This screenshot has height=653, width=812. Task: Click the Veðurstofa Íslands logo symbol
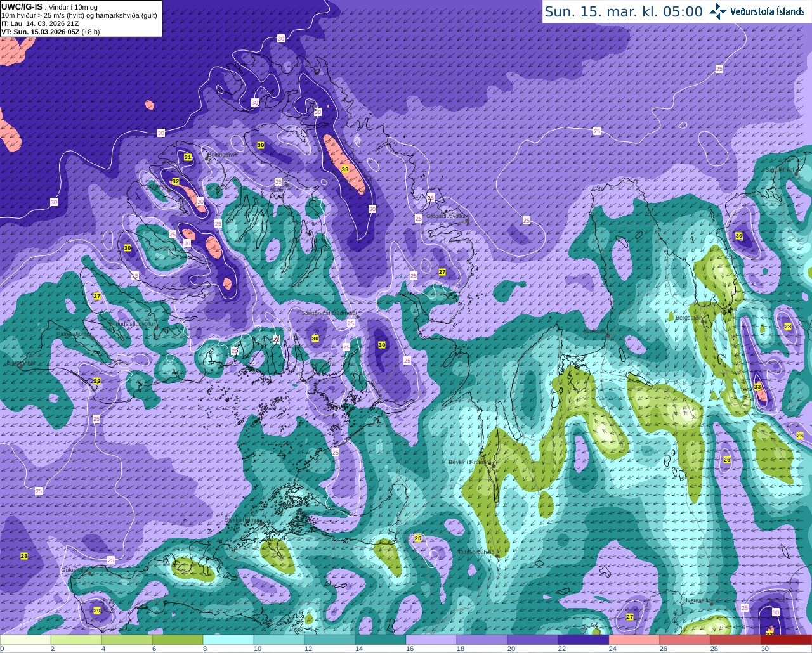click(x=719, y=11)
